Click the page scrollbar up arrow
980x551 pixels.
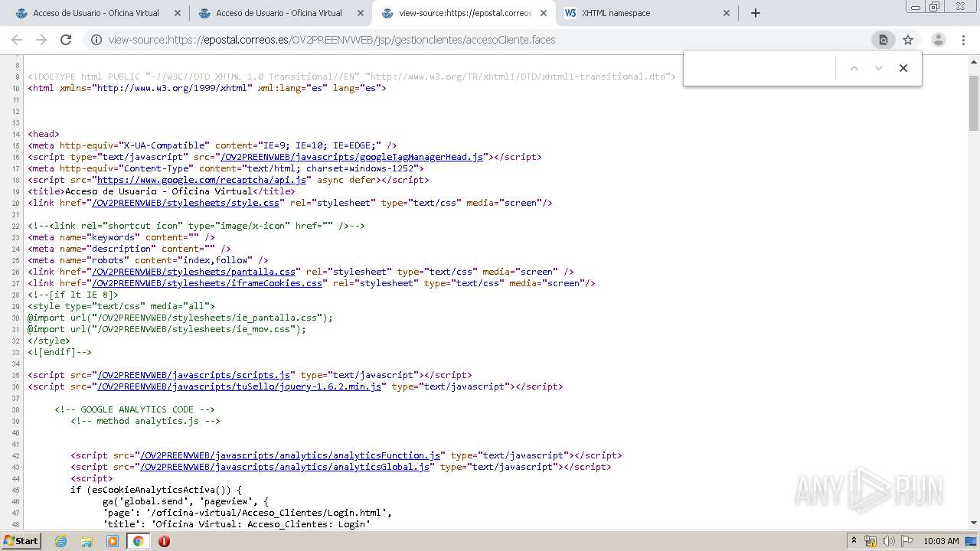pyautogui.click(x=974, y=60)
